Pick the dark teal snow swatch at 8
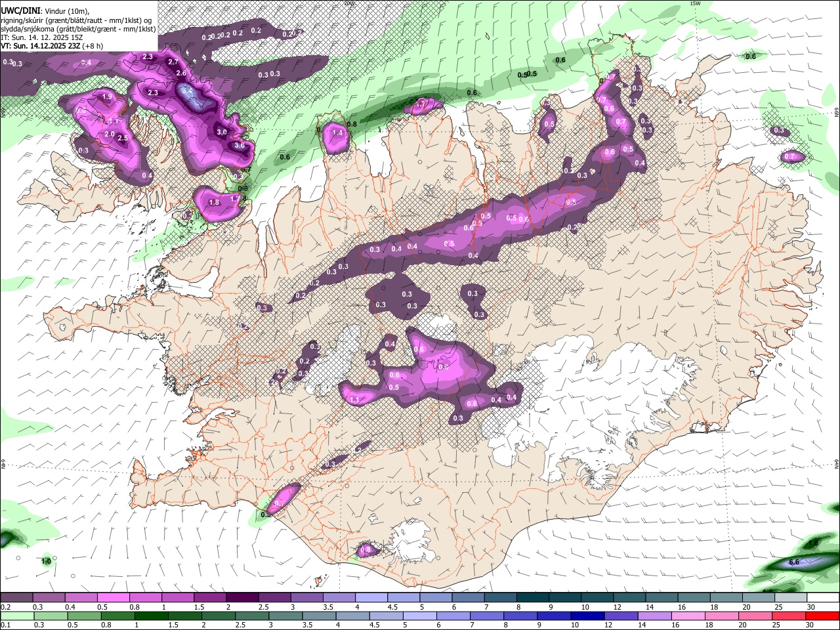This screenshot has height=630, width=840. pyautogui.click(x=533, y=598)
